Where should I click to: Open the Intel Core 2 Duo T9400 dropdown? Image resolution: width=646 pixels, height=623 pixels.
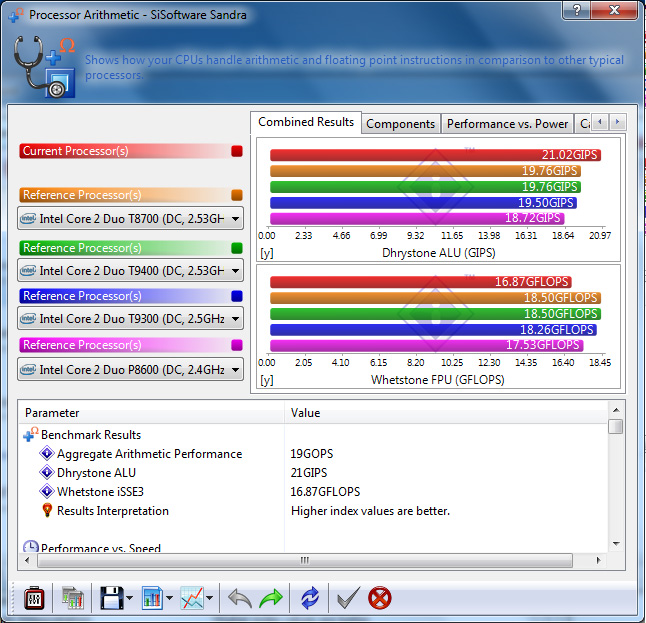click(x=130, y=271)
